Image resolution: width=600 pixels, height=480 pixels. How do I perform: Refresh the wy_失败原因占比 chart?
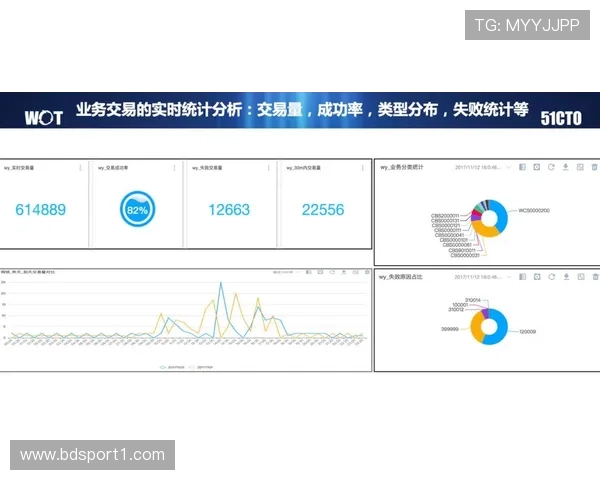tap(552, 277)
